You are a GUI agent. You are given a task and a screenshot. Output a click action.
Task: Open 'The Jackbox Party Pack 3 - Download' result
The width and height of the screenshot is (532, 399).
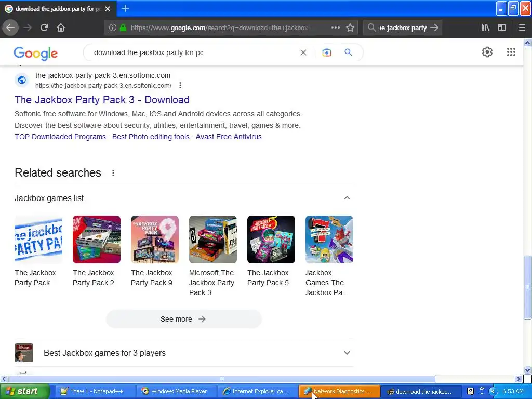tap(102, 100)
